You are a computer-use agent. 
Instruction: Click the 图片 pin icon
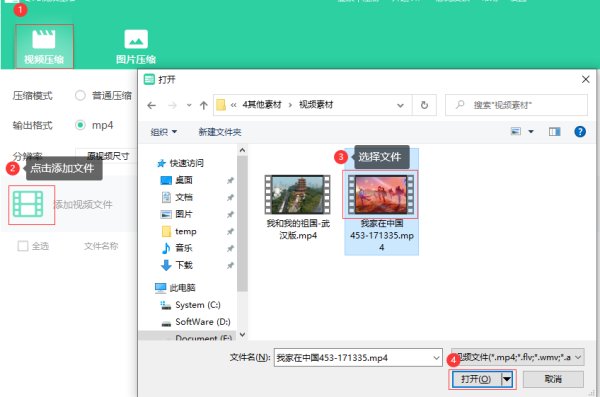click(230, 214)
